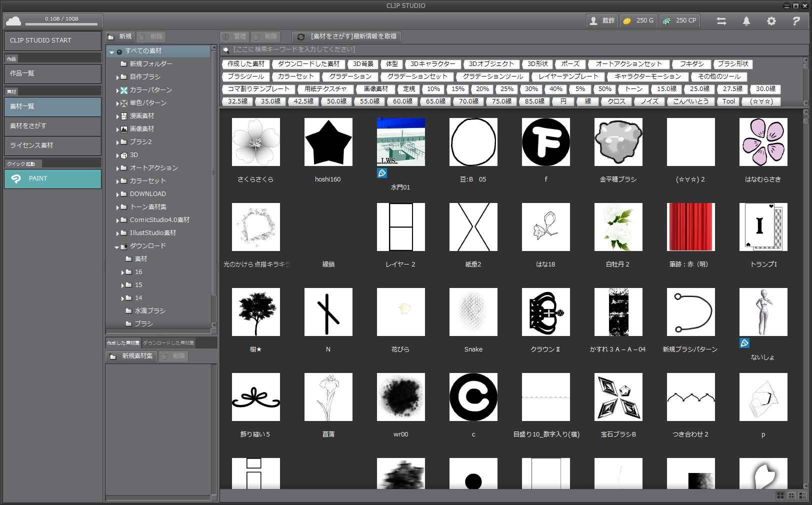Switch to small thumbnail grid view
This screenshot has width=812, height=505.
tap(791, 495)
